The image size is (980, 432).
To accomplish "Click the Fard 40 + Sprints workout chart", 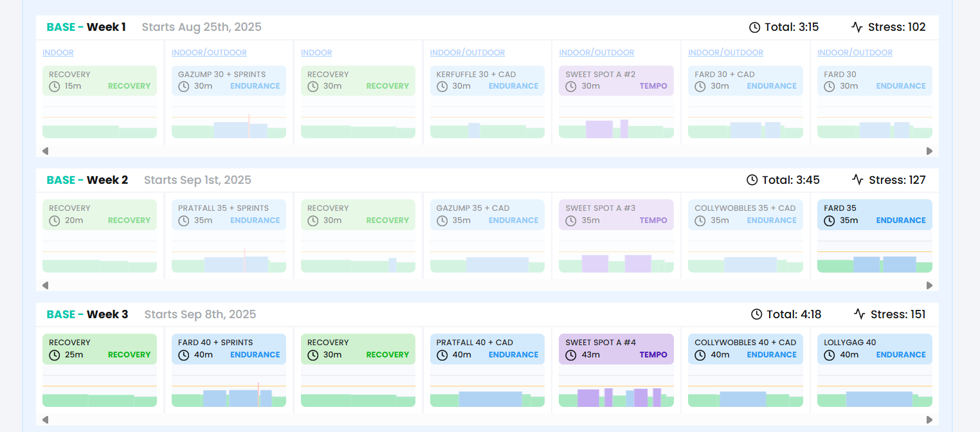I will 229,392.
